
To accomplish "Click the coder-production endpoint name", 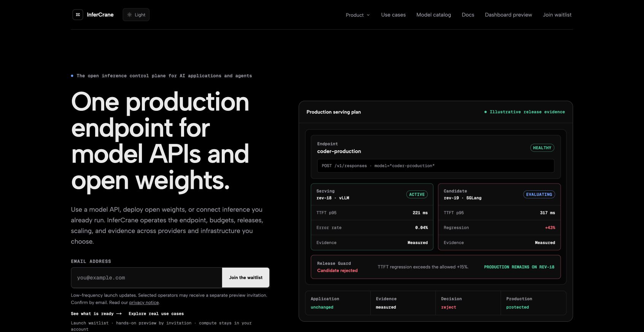I will pyautogui.click(x=339, y=151).
